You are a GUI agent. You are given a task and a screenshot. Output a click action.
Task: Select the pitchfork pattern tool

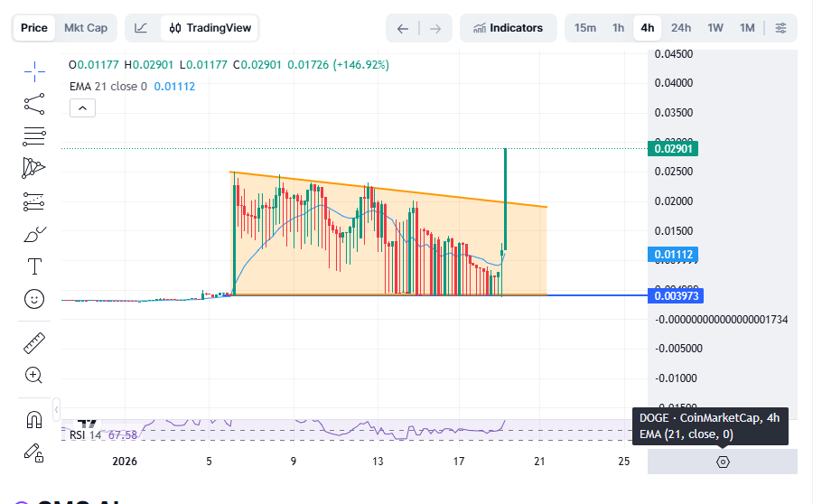34,168
